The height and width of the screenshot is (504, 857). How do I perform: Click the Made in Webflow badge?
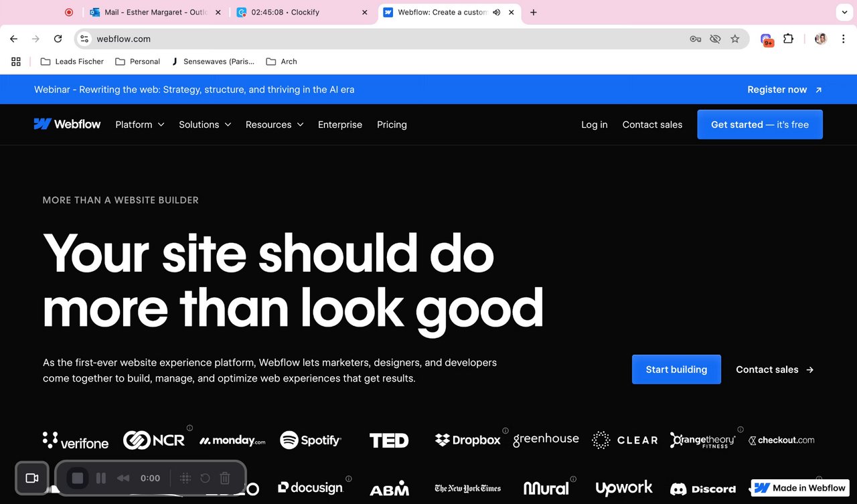800,488
